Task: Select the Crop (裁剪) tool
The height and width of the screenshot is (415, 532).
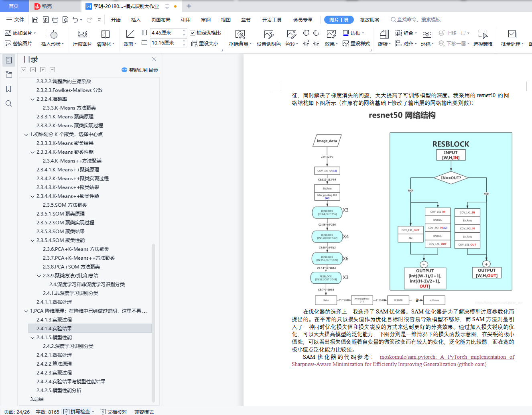Action: pos(130,38)
